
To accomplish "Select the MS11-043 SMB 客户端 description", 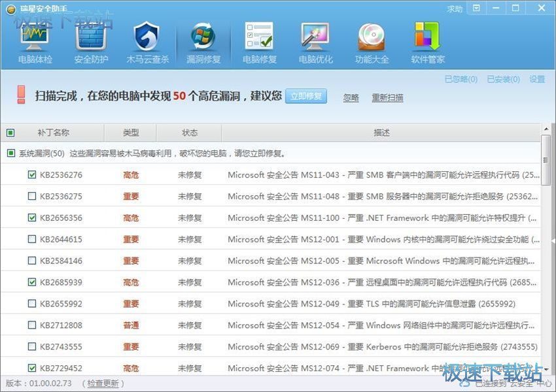I will [384, 174].
